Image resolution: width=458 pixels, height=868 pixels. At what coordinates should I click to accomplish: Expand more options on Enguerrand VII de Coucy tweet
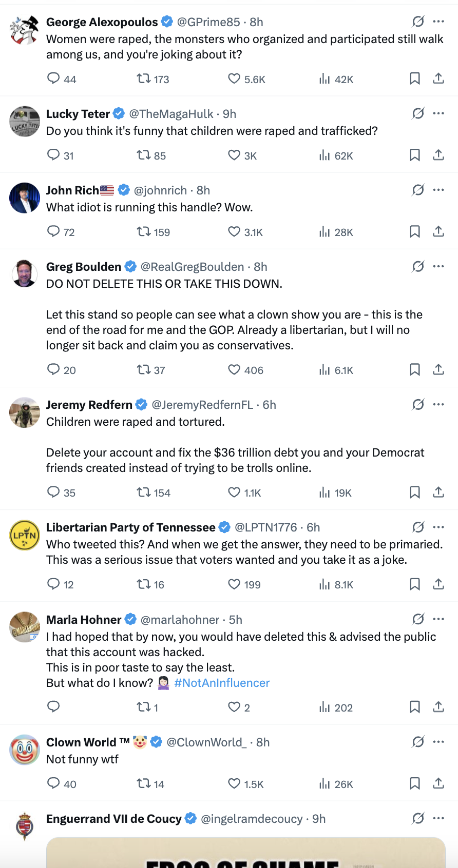[438, 818]
